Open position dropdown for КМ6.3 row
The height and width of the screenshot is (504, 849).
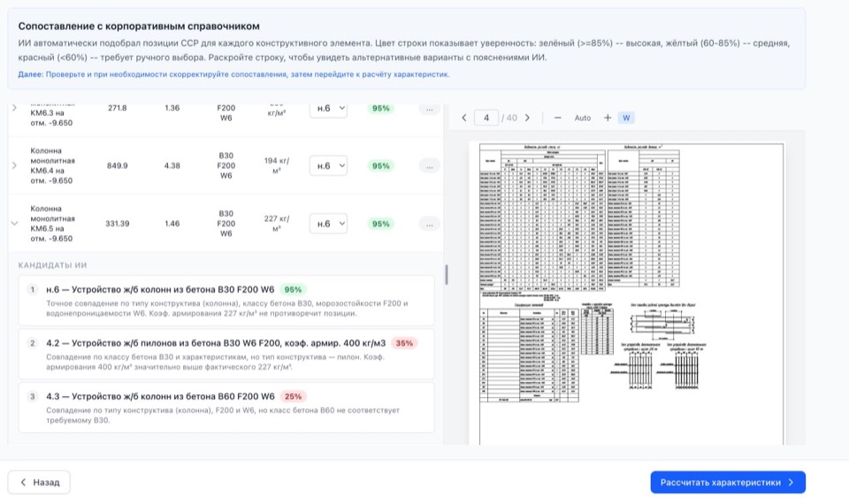click(328, 109)
